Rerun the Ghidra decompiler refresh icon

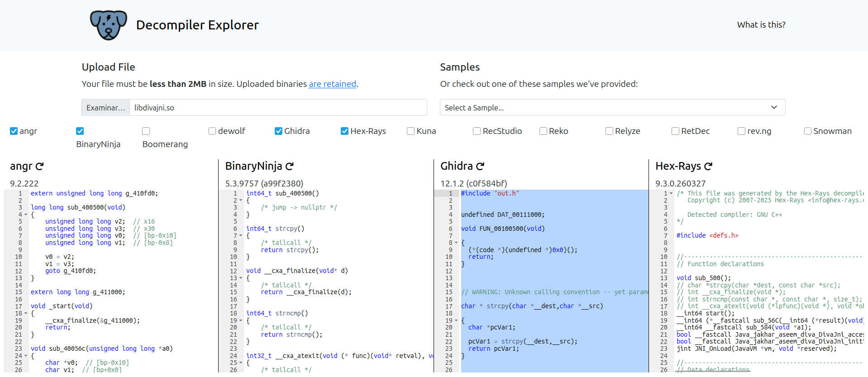(480, 166)
